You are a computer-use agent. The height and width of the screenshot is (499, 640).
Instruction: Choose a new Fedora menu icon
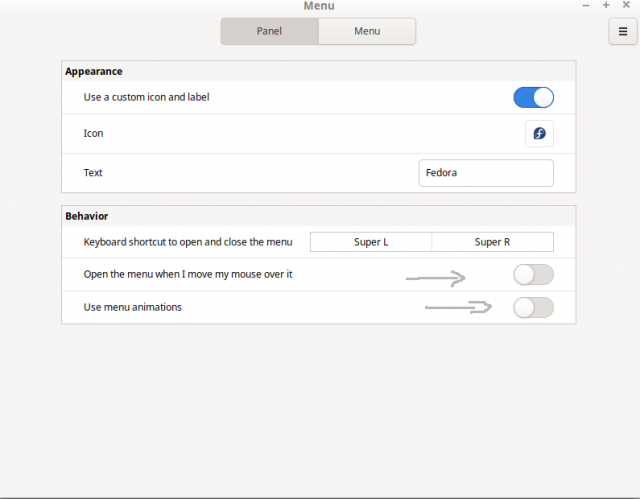[539, 133]
